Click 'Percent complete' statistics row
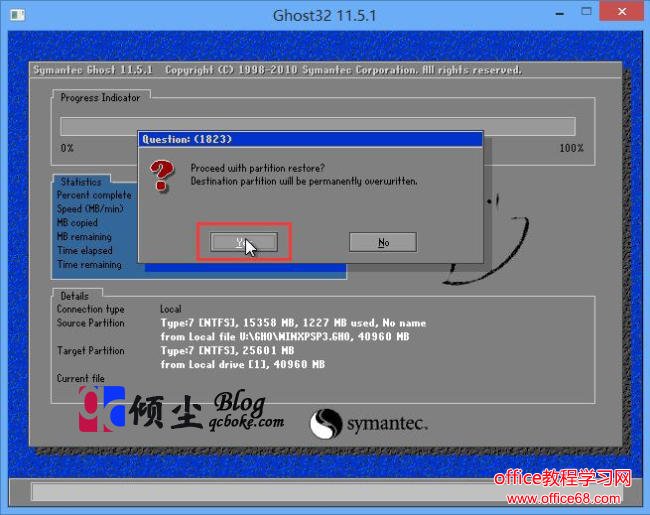650x515 pixels. click(x=94, y=195)
